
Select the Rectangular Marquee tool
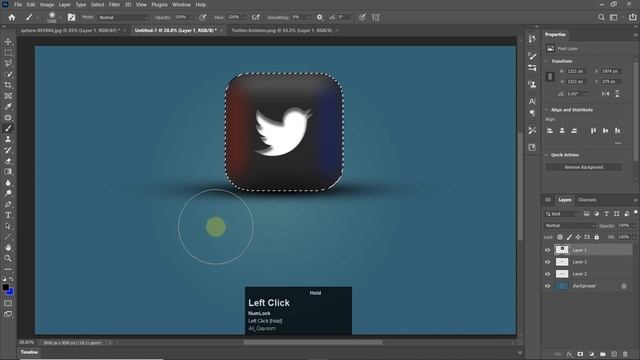(8, 53)
